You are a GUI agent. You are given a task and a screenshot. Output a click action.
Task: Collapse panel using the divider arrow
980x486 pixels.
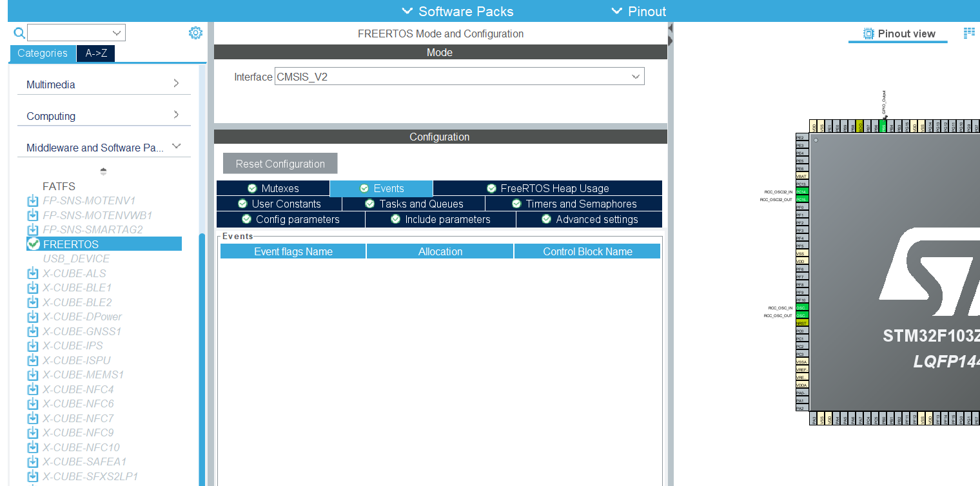(x=671, y=28)
